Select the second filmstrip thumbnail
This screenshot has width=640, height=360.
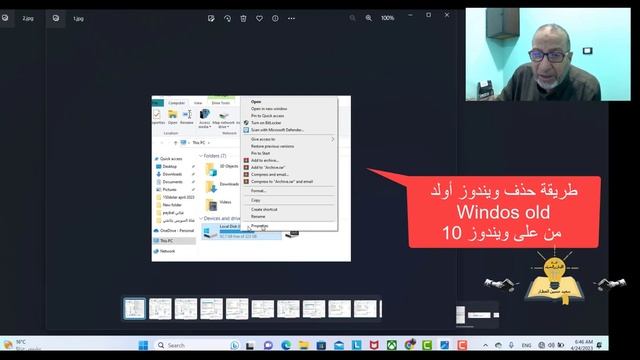click(x=160, y=309)
